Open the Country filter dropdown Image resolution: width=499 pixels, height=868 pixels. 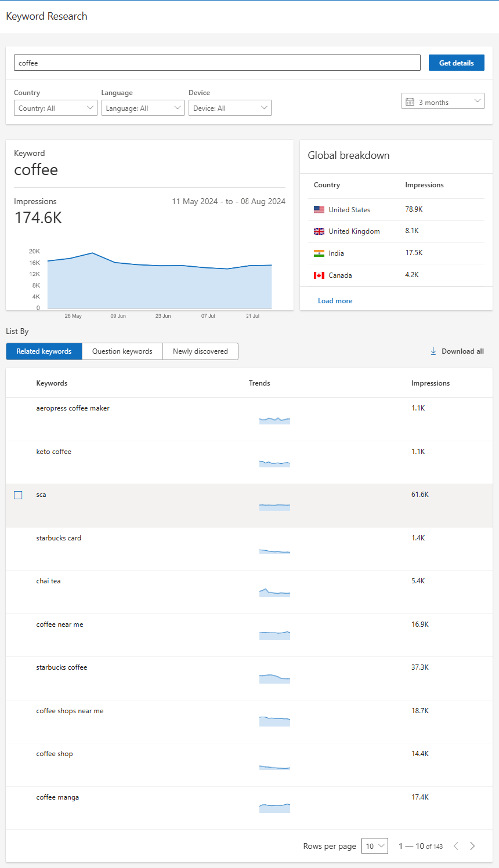55,108
